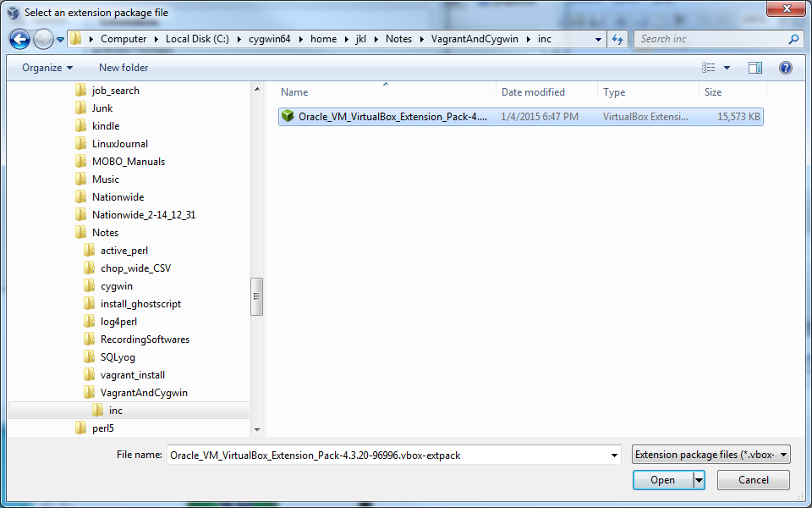
Task: Click the refresh icon beside address bar
Action: [x=617, y=39]
